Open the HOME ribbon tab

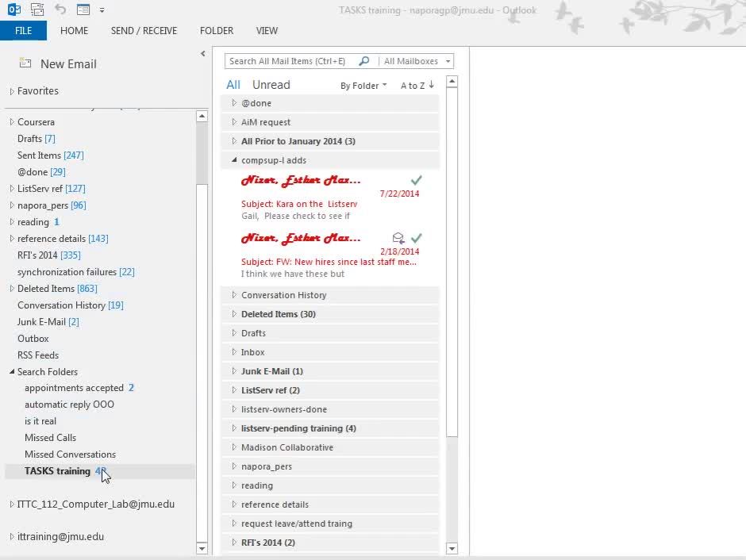click(75, 30)
